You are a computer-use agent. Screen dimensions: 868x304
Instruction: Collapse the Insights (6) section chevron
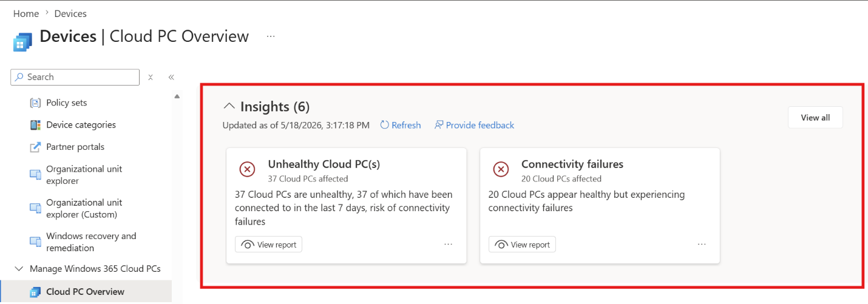coord(229,106)
